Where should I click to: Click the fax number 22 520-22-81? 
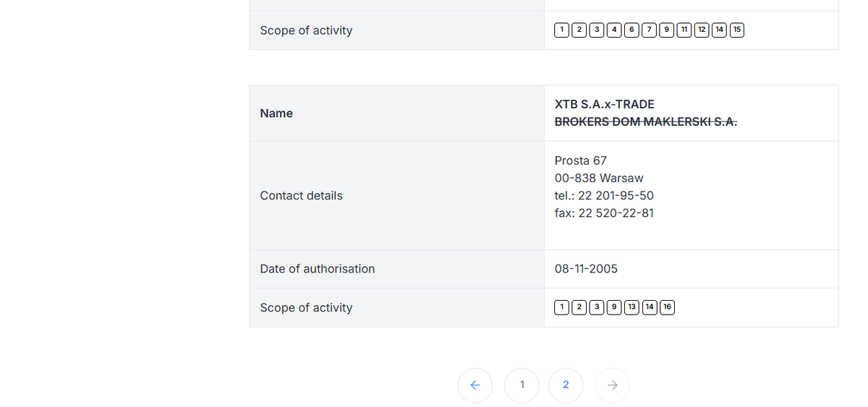click(x=616, y=213)
